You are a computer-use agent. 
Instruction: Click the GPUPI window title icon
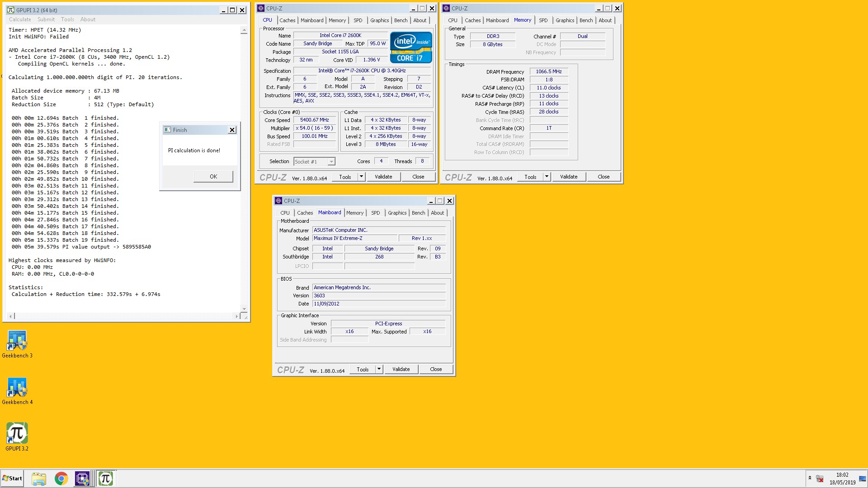pyautogui.click(x=11, y=10)
